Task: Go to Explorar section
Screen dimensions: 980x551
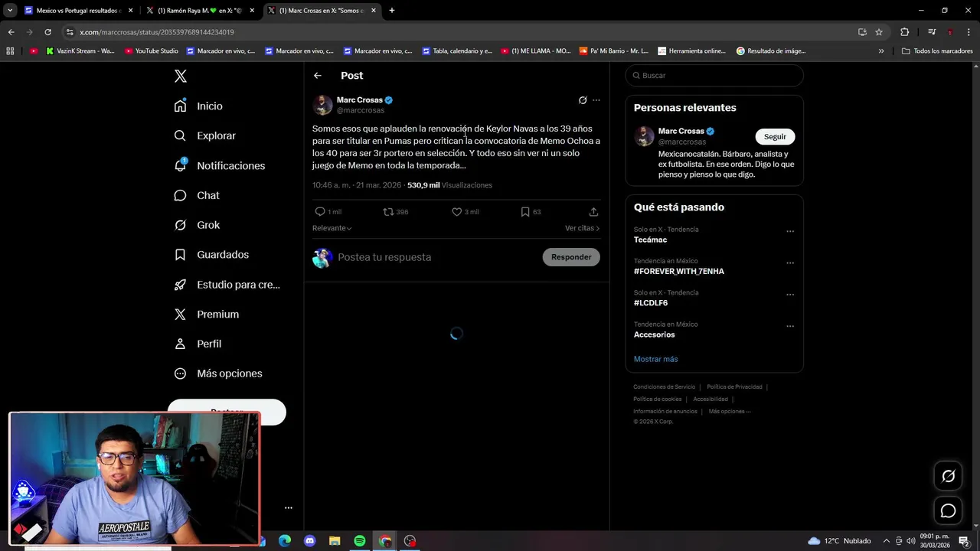Action: [204, 135]
